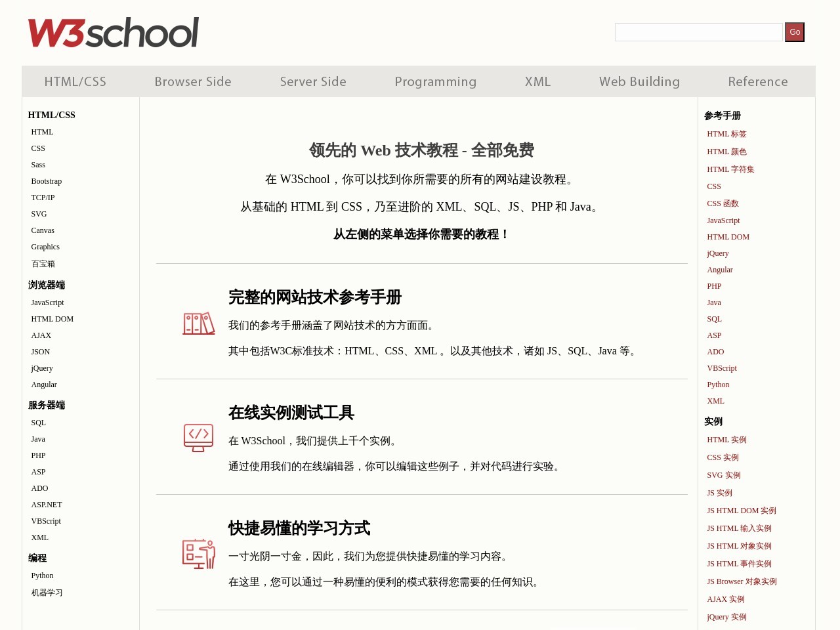
Task: Open the Canvas tutorial link
Action: pos(43,230)
